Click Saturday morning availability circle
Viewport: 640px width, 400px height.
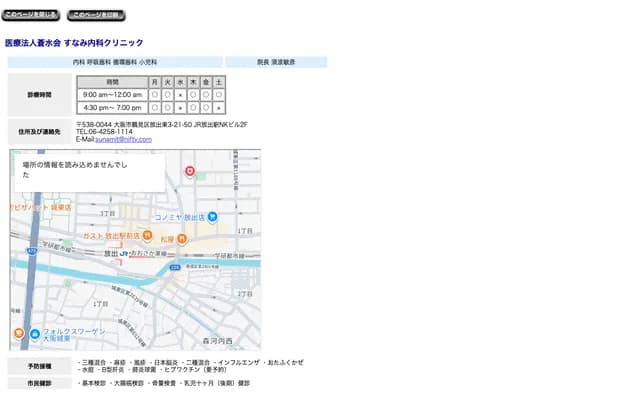click(x=219, y=95)
